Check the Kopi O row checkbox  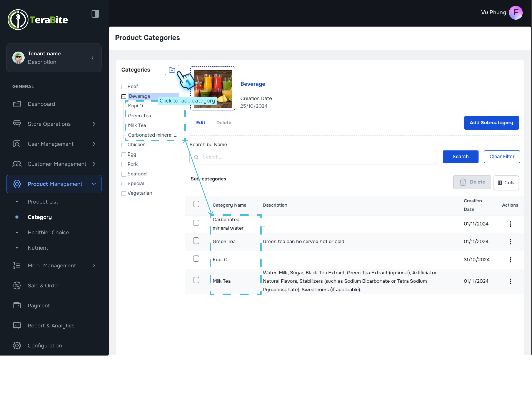196,259
